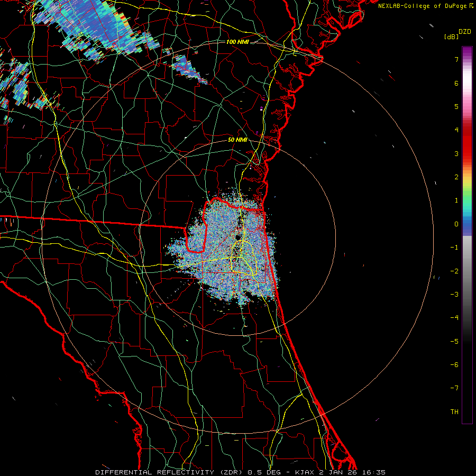Click the "50 NMI" range ring label

click(x=237, y=140)
